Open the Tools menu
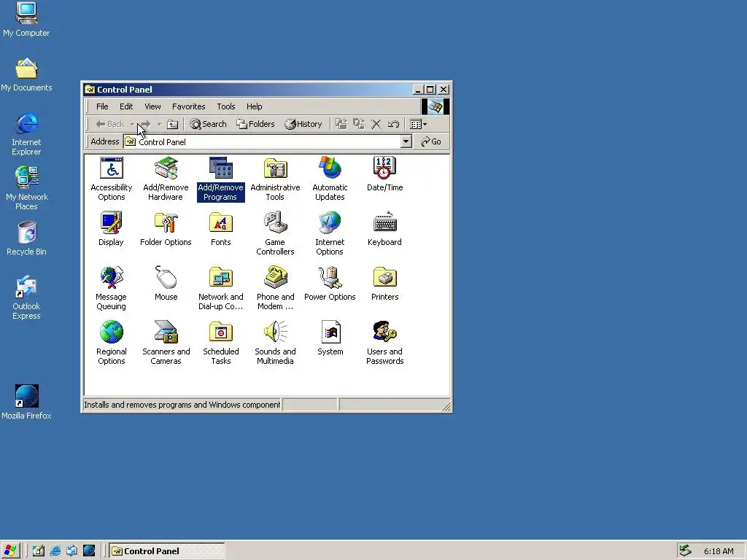This screenshot has height=560, width=747. pos(226,106)
